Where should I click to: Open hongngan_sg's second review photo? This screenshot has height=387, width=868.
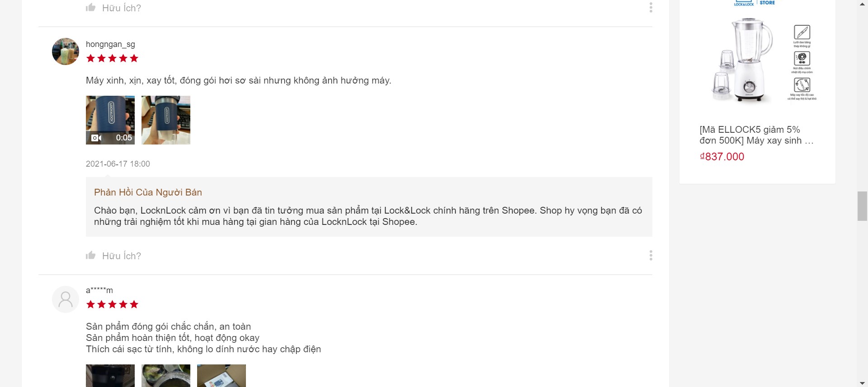(166, 120)
